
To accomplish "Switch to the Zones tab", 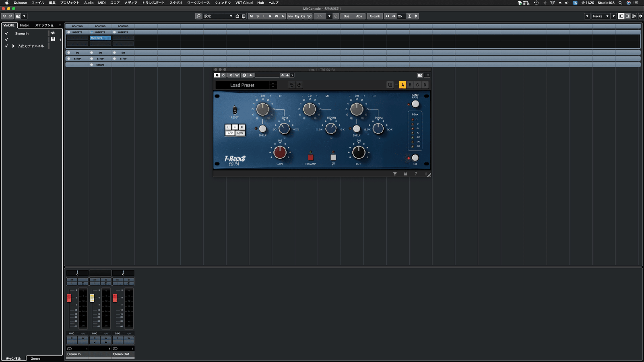I will click(x=35, y=358).
